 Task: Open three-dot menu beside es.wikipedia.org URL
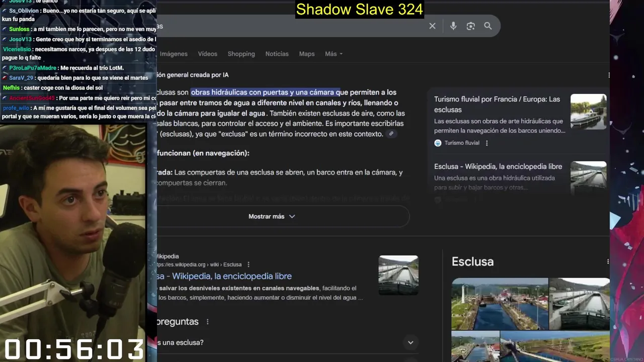point(248,264)
